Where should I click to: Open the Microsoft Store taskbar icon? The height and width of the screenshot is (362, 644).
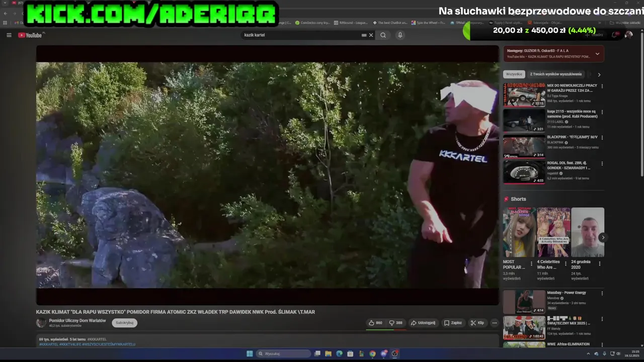point(350,353)
